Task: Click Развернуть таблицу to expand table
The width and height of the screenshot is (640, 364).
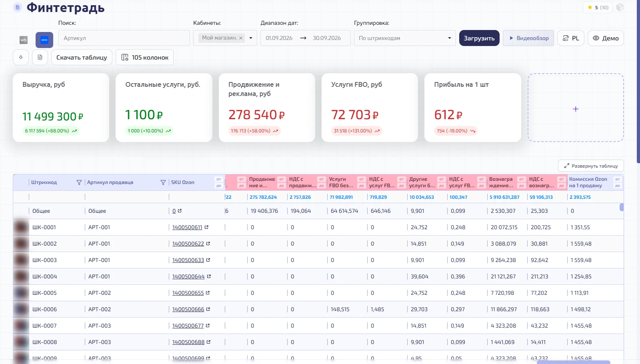Action: coord(591,166)
